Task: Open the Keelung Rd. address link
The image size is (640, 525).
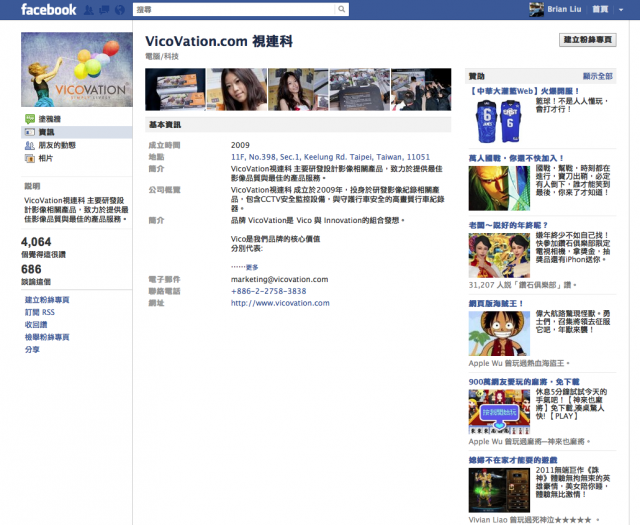Action: tap(330, 157)
